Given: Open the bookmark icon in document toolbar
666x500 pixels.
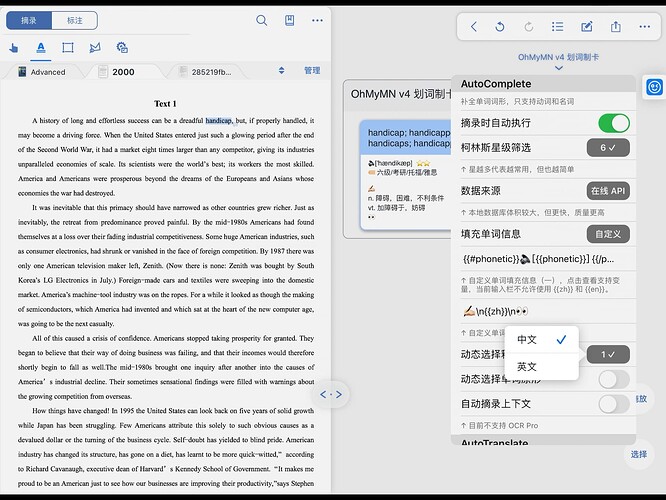Looking at the screenshot, I should pyautogui.click(x=289, y=20).
